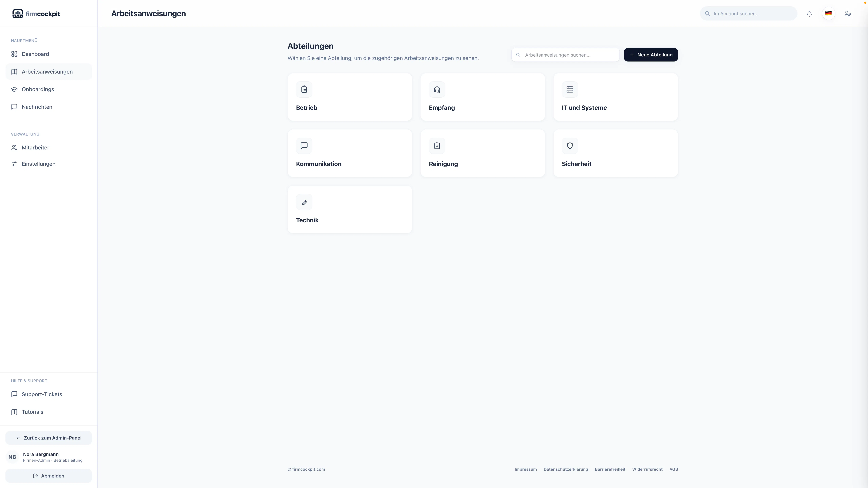Click Abmelden to log out
The image size is (868, 488).
pyautogui.click(x=48, y=476)
